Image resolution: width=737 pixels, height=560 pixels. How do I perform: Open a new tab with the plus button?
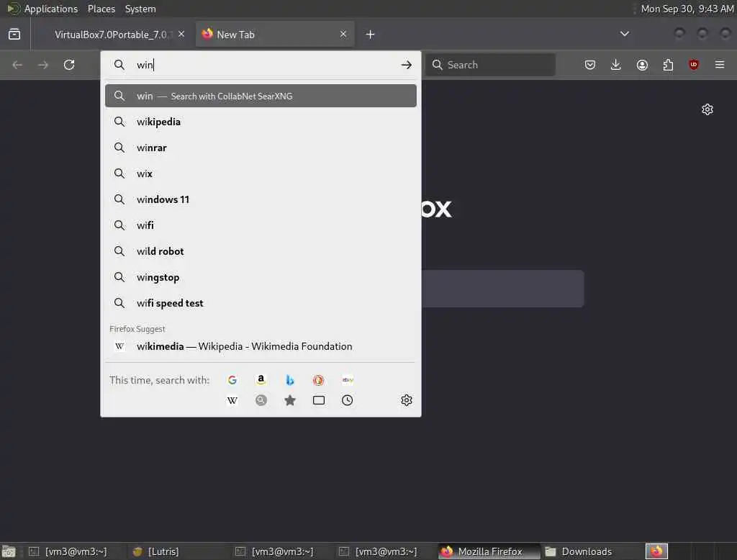[x=371, y=35]
